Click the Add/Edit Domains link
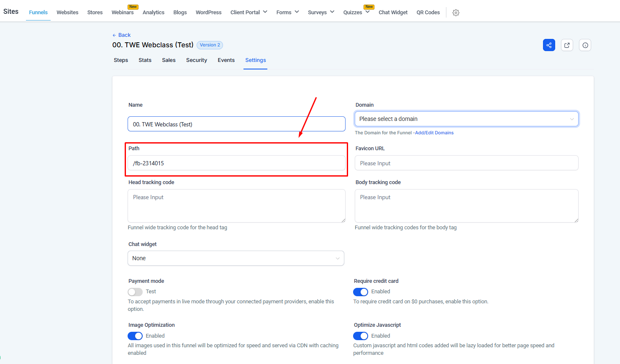Screen dimensions: 620x364 [434, 133]
